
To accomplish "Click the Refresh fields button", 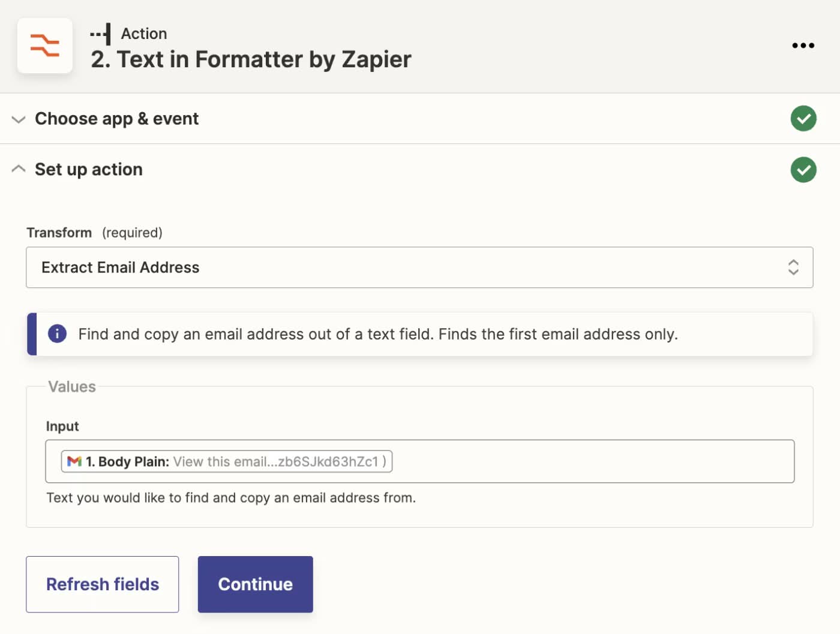I will click(102, 584).
